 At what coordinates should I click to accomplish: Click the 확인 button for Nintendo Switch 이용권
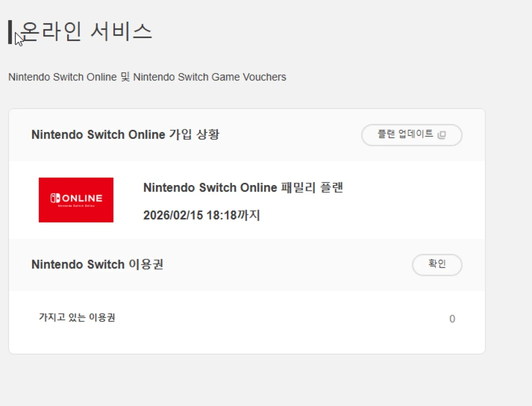(437, 265)
